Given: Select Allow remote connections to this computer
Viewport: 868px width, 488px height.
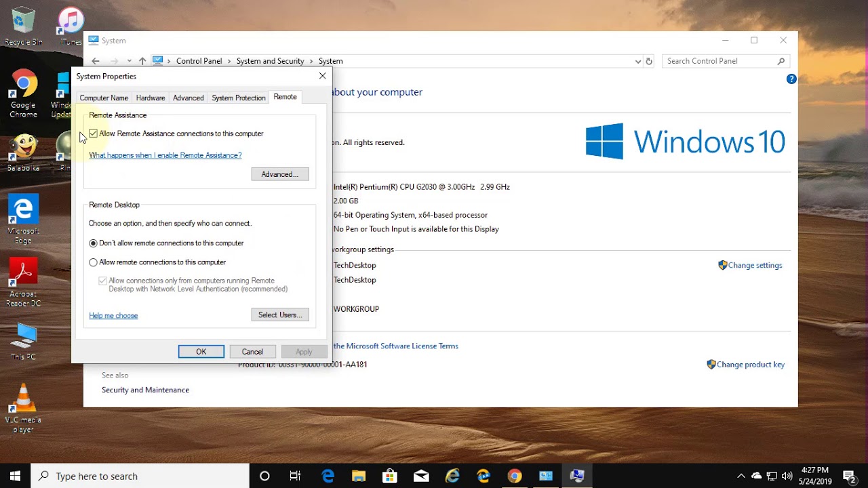Looking at the screenshot, I should click(x=94, y=262).
